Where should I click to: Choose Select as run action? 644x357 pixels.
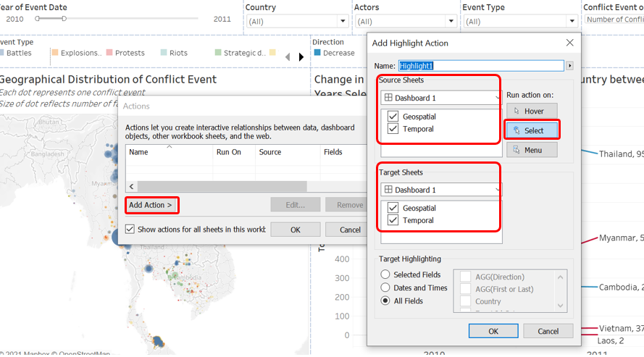(x=532, y=130)
